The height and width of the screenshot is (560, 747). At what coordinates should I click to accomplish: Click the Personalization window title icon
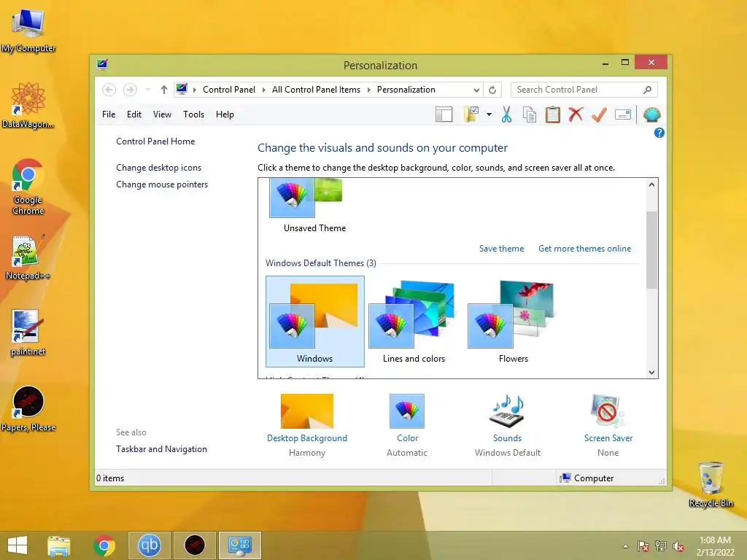[102, 64]
